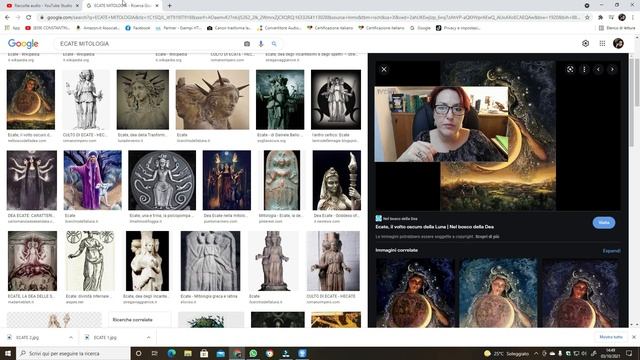Close the image preview panel

pos(384,69)
